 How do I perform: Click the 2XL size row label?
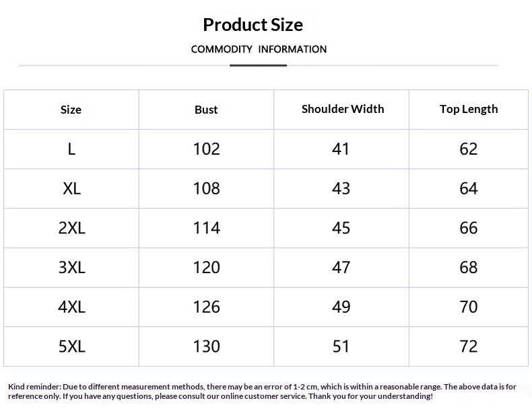pos(71,228)
